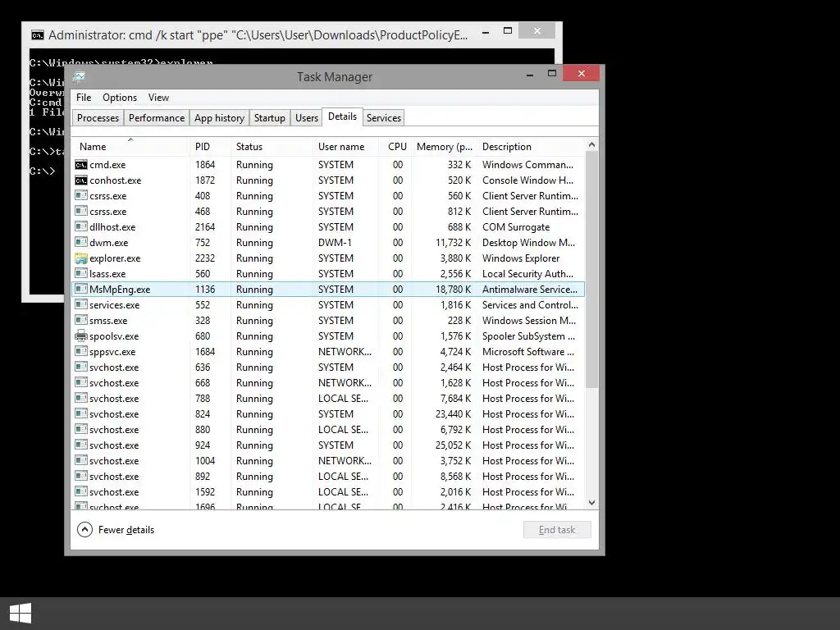Click the lsass.exe process icon
The height and width of the screenshot is (630, 840).
point(81,274)
